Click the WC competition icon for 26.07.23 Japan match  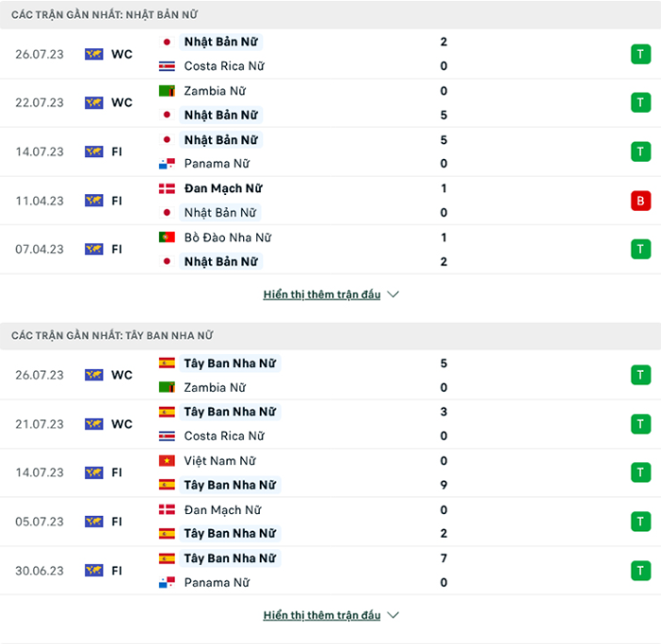(x=94, y=55)
